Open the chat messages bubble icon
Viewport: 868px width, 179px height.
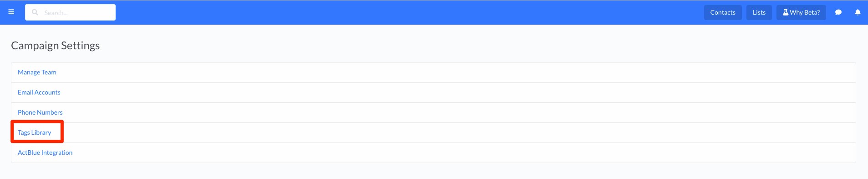(838, 12)
